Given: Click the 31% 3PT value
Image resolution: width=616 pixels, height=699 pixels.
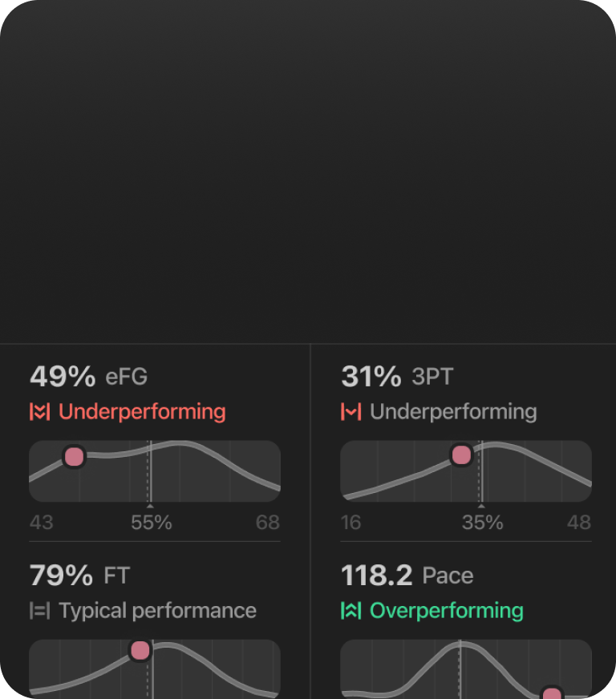Looking at the screenshot, I should point(371,376).
